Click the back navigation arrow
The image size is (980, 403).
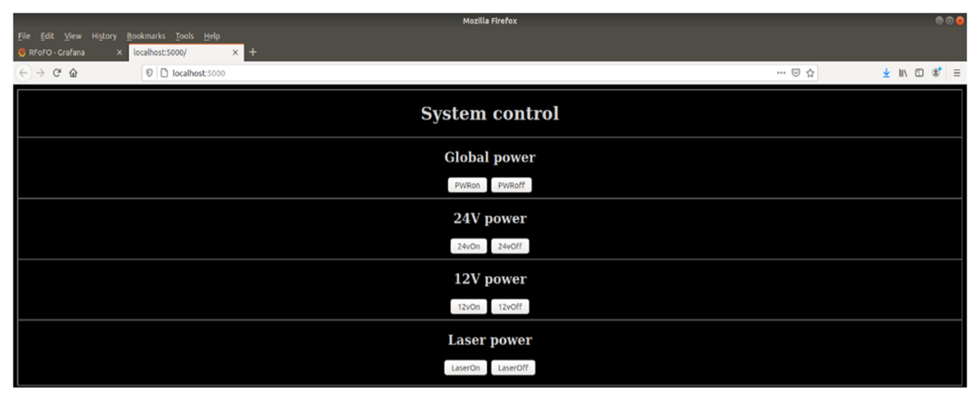24,73
